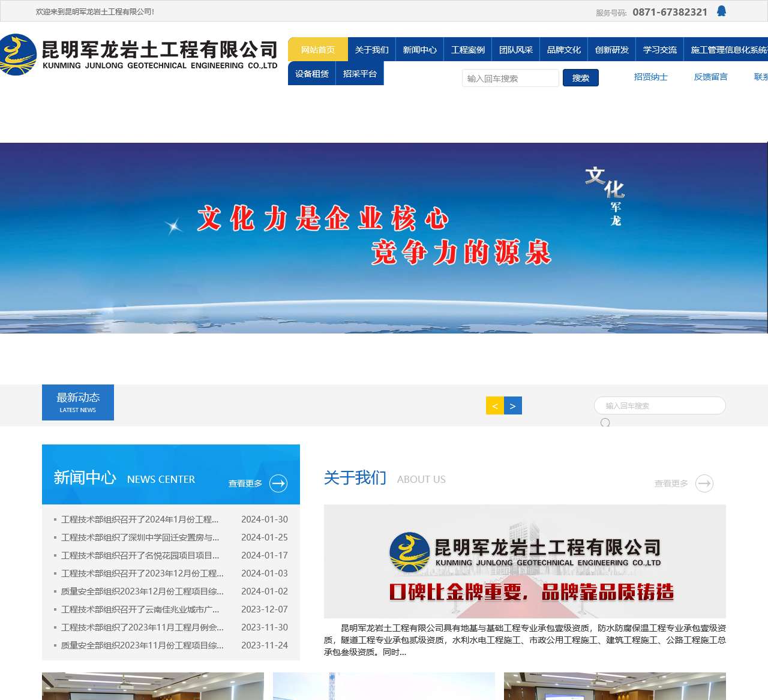Open news on 2023年11月工程月例会
768x700 pixels.
pos(142,627)
